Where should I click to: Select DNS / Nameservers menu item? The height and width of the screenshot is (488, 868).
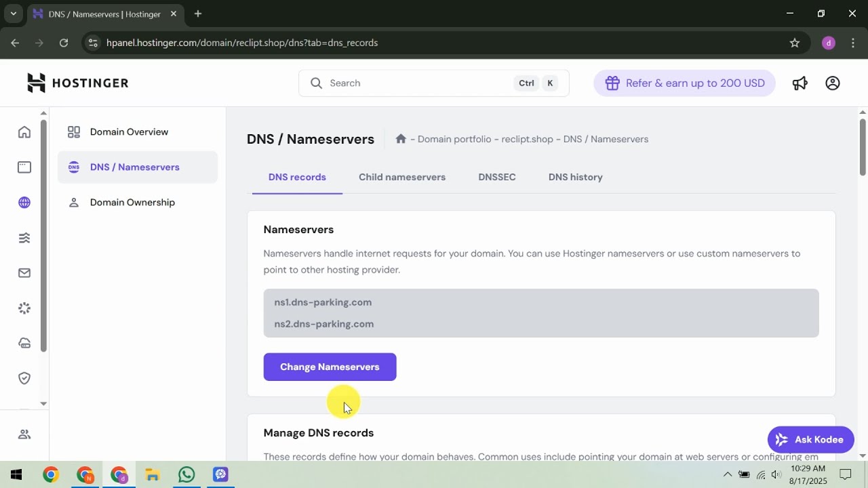[138, 167]
